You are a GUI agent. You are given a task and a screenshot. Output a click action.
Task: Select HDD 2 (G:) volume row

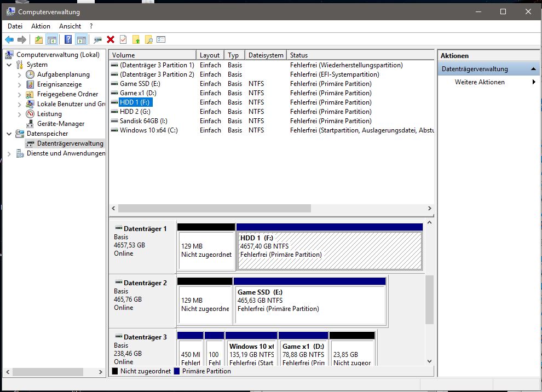pos(272,112)
